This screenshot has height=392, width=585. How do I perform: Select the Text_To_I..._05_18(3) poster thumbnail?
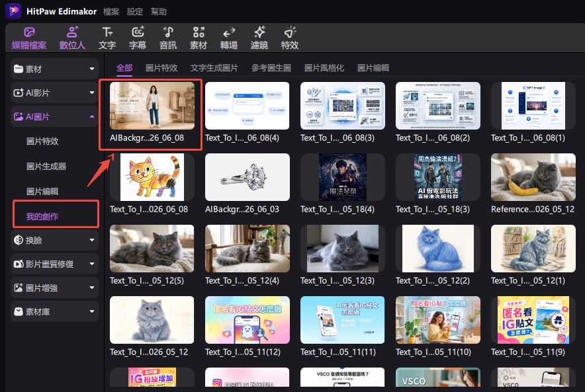[438, 177]
